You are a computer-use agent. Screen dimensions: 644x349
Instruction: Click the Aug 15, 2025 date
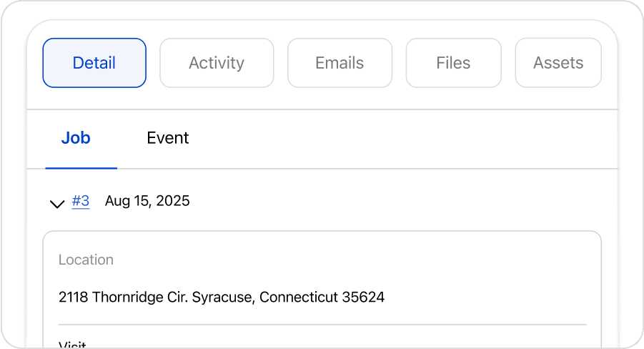147,201
